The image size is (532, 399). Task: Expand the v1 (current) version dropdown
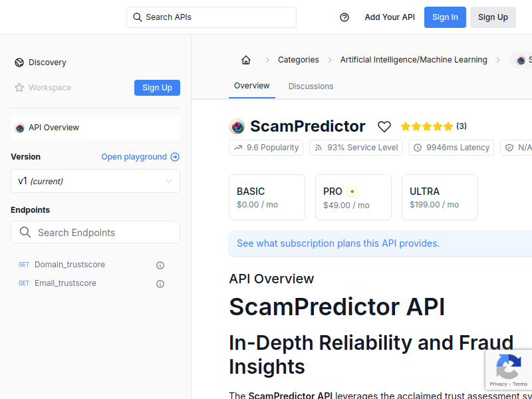[95, 181]
